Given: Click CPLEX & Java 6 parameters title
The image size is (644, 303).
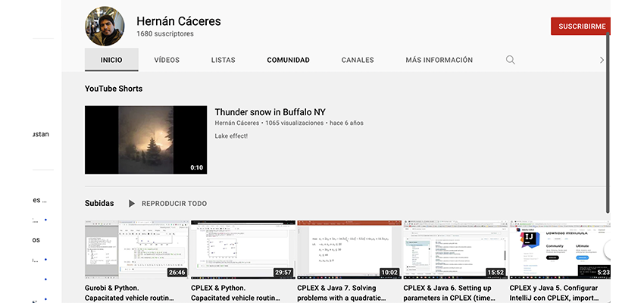Looking at the screenshot, I should (x=450, y=293).
